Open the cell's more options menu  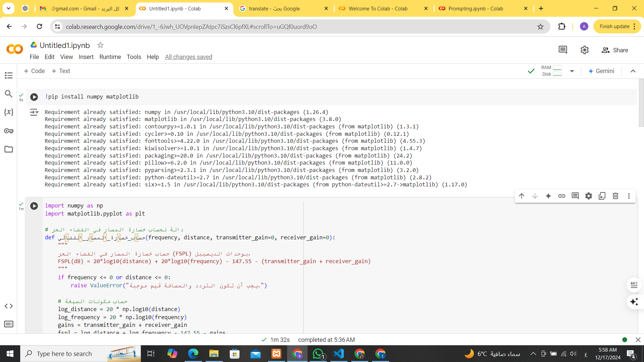tap(629, 196)
